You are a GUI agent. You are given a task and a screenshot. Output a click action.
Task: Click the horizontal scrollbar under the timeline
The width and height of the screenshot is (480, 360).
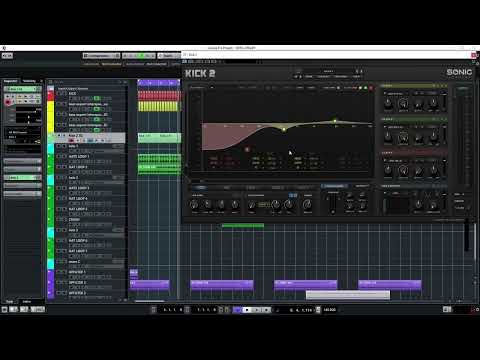150,301
